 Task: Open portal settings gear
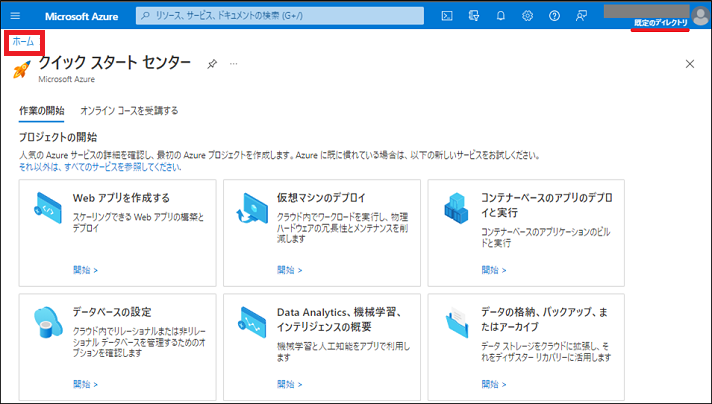pyautogui.click(x=527, y=16)
